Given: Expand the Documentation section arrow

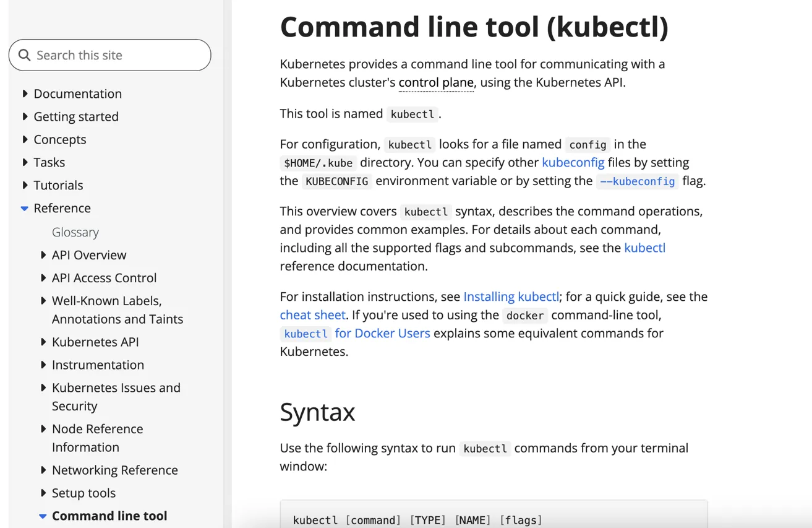Looking at the screenshot, I should click(25, 93).
